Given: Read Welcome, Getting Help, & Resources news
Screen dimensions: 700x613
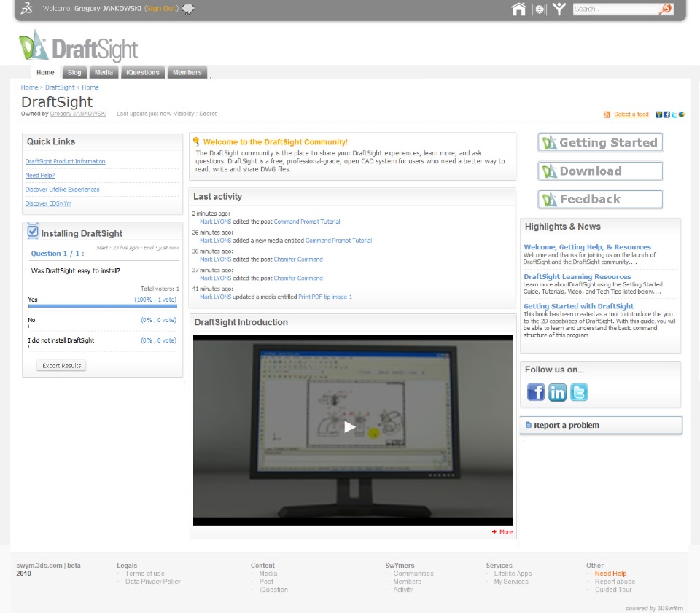Looking at the screenshot, I should 587,247.
